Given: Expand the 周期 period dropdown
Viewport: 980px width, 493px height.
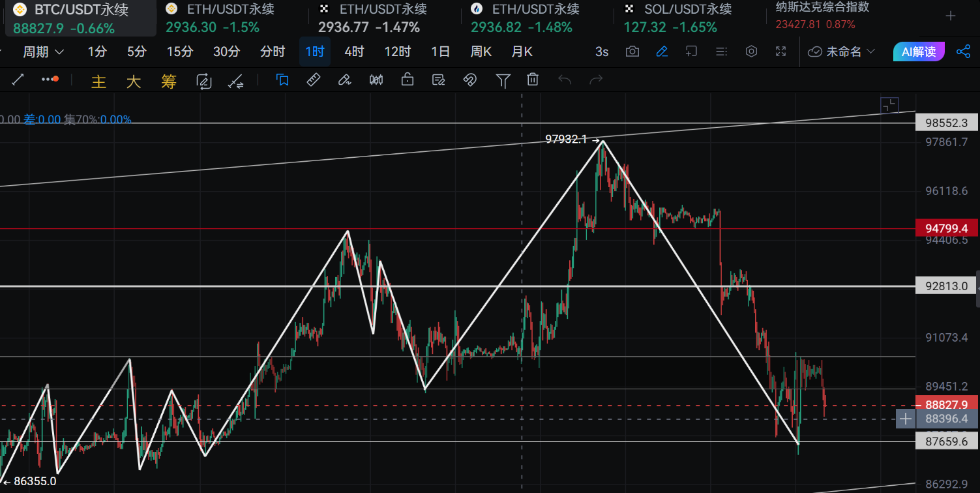Looking at the screenshot, I should [43, 52].
